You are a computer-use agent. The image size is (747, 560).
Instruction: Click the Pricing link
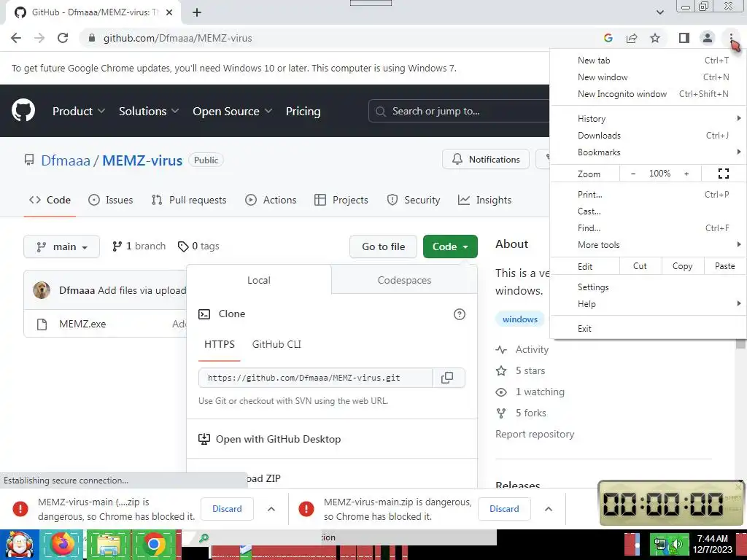point(303,111)
